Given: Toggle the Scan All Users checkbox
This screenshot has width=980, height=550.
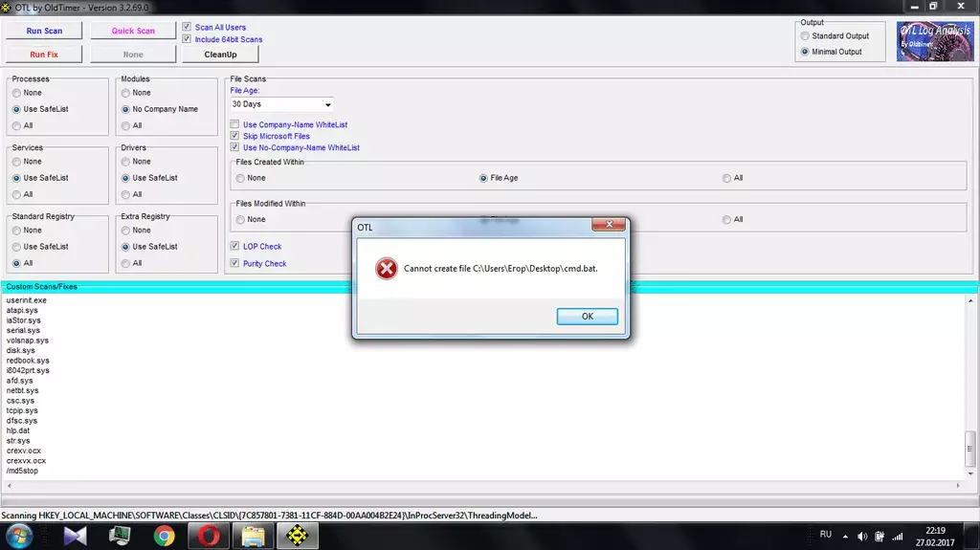Looking at the screenshot, I should [x=187, y=27].
